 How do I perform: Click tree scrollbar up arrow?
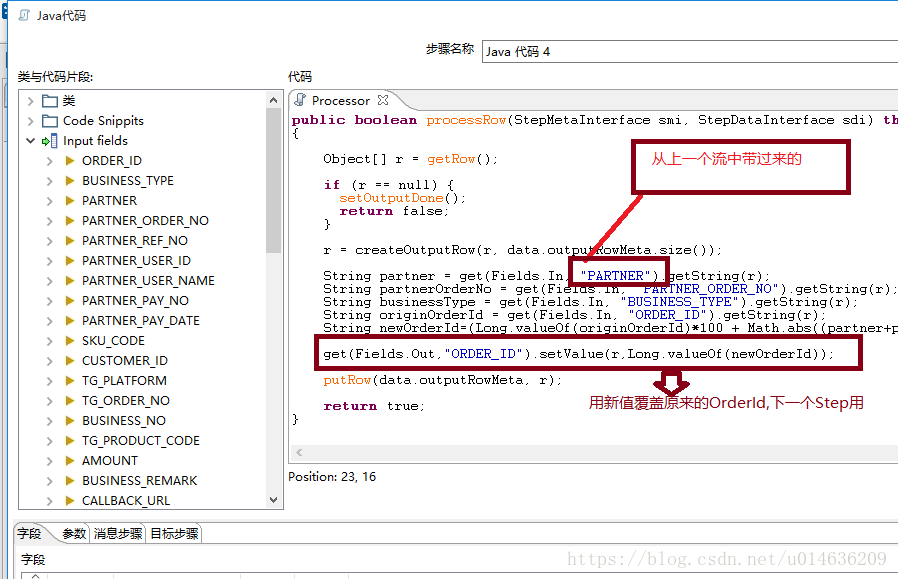(x=274, y=100)
